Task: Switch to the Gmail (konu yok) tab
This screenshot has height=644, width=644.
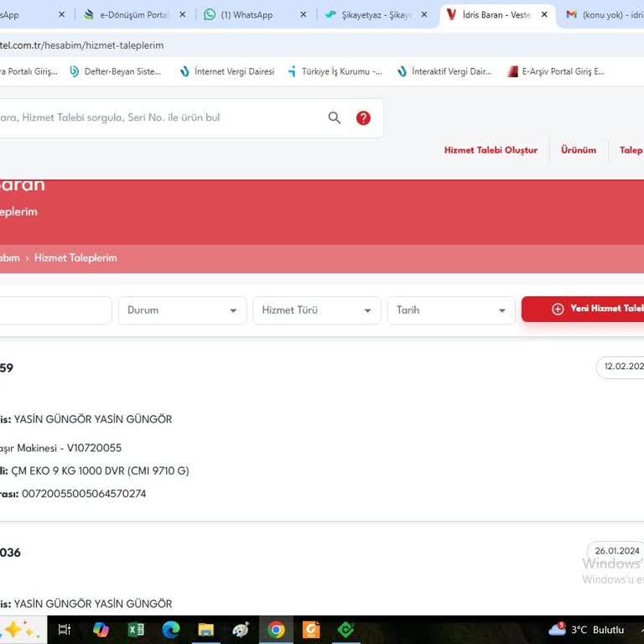Action: 604,15
